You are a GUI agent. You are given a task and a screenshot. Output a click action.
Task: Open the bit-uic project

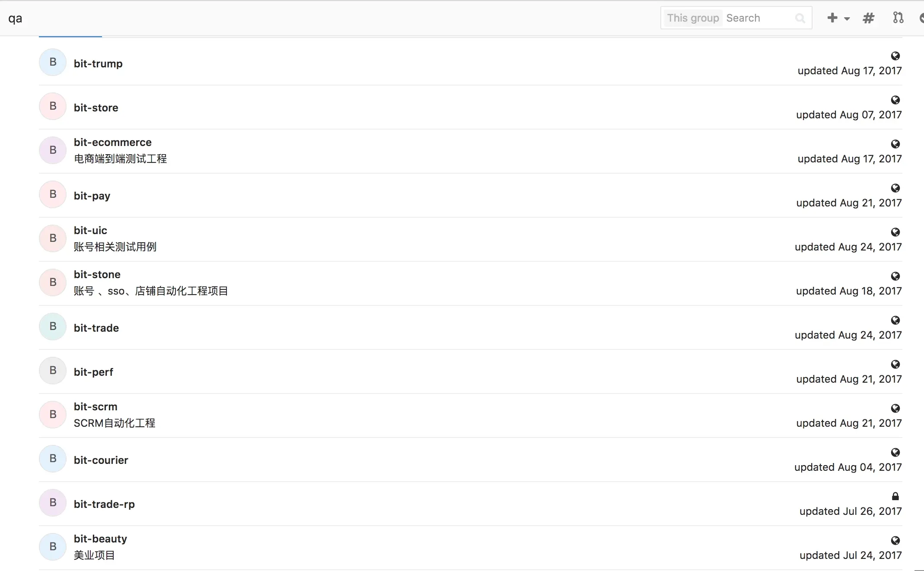[x=90, y=230]
